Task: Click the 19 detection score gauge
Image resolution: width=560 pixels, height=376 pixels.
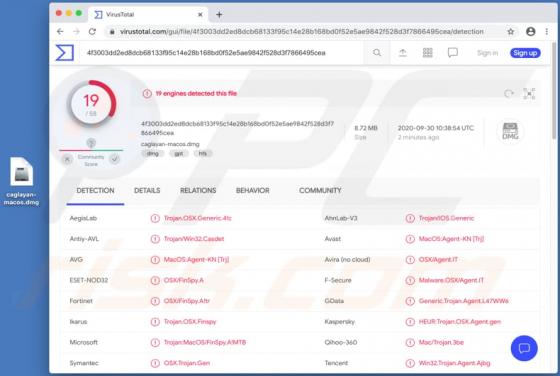Action: 91,104
